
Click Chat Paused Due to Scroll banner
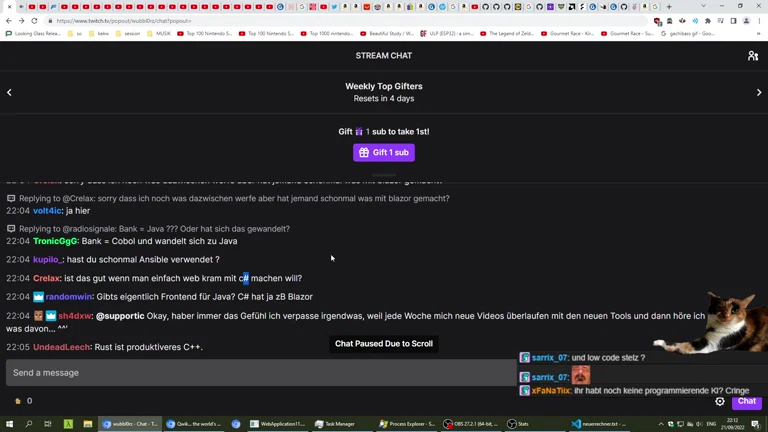(x=384, y=344)
